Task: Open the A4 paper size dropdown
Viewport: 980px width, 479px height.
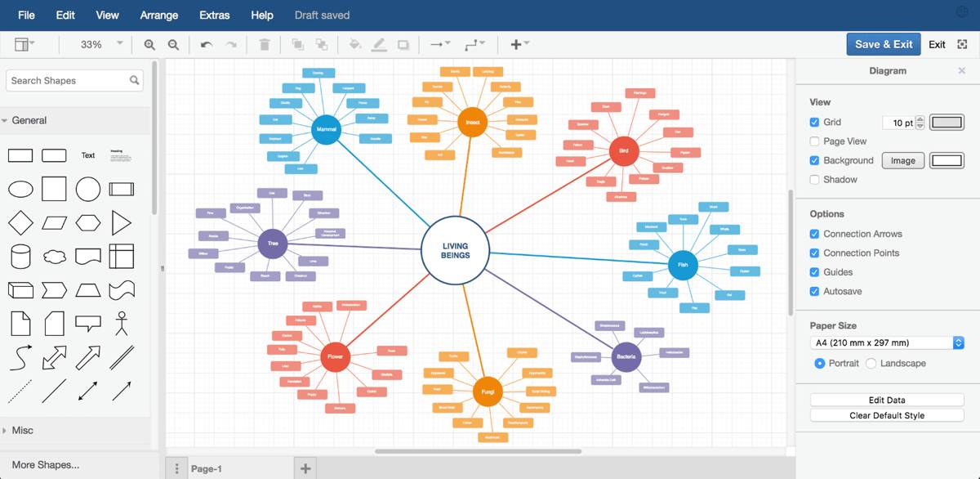Action: (x=887, y=342)
